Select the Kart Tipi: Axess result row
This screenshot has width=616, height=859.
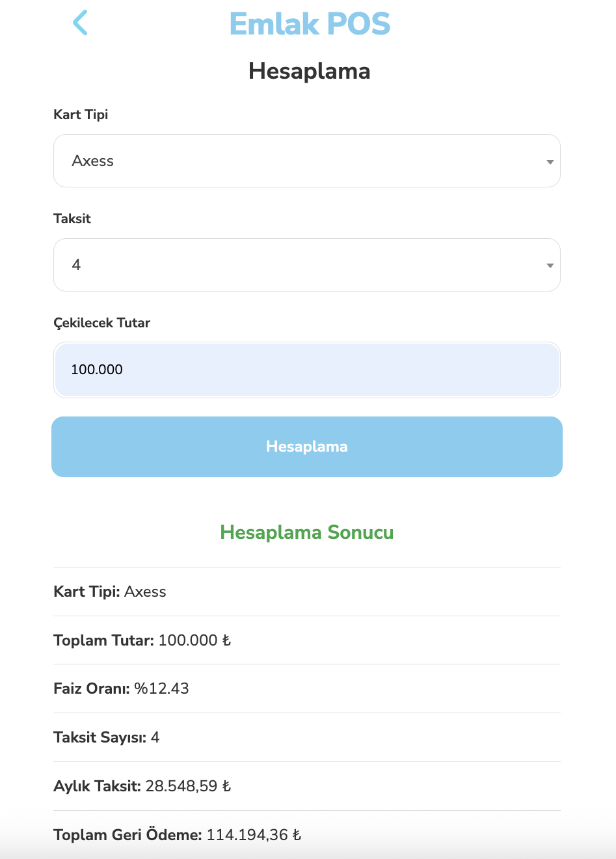307,592
